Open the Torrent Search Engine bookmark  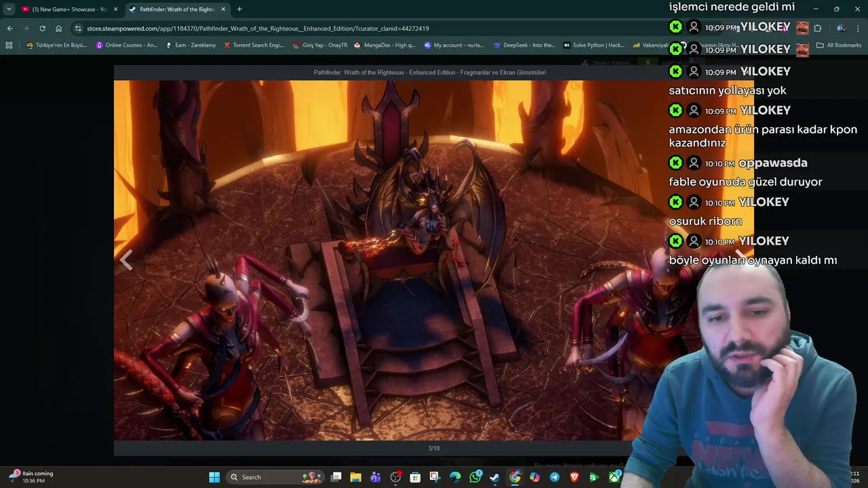[253, 45]
